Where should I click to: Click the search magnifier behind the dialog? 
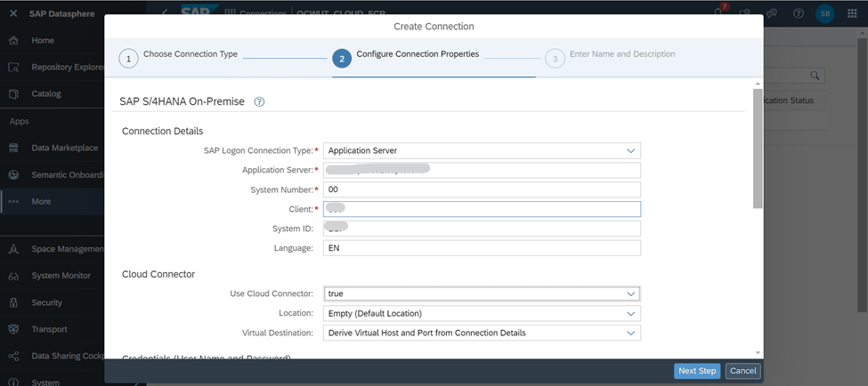point(815,76)
